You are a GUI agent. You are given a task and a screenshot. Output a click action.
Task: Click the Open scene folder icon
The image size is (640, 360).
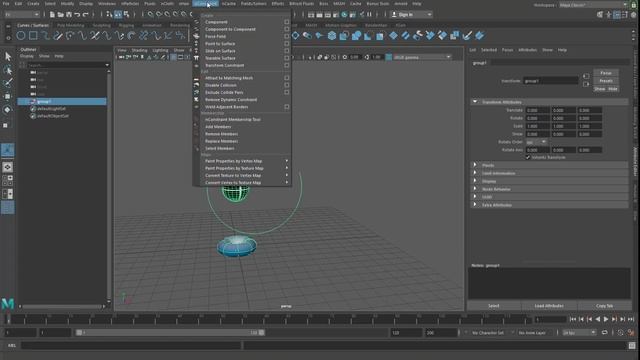pos(60,15)
